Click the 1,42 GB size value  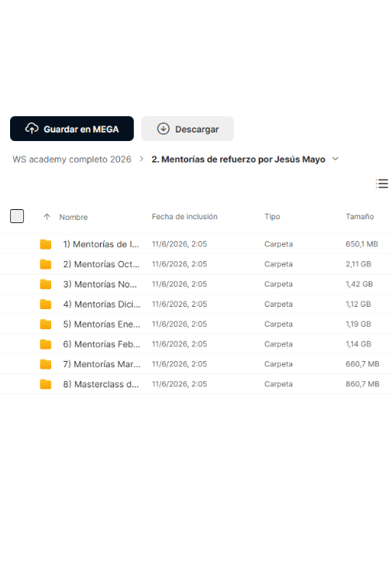tap(359, 284)
